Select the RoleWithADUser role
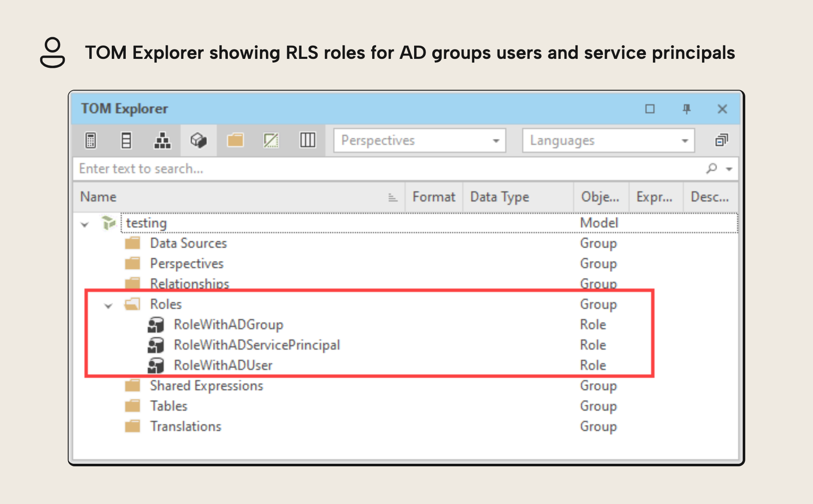Viewport: 813px width, 504px height. pos(223,365)
